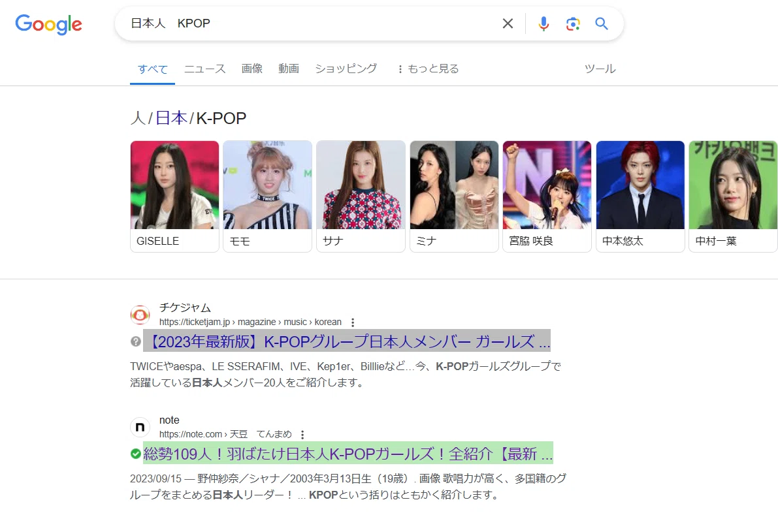778x532 pixels.
Task: Click the ticketjam.jp URL breadcrumb
Action: point(250,322)
